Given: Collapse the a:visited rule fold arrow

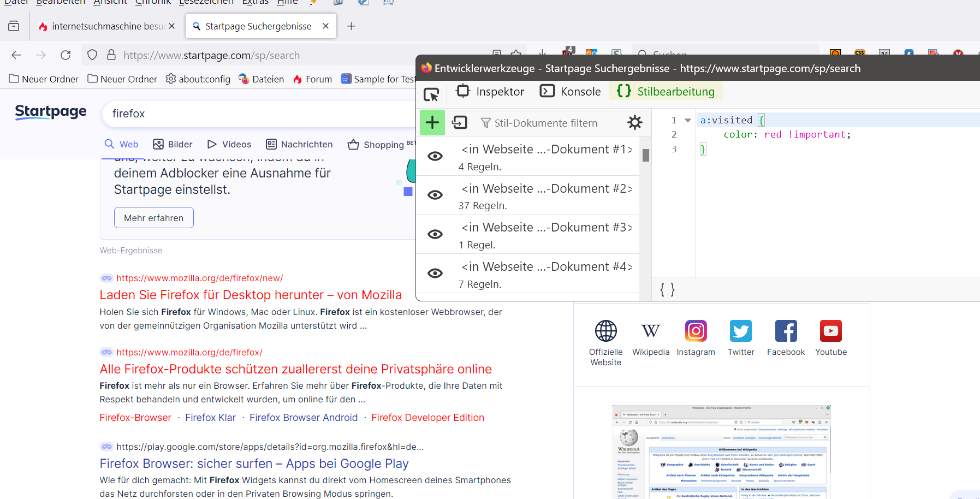Looking at the screenshot, I should tap(688, 120).
